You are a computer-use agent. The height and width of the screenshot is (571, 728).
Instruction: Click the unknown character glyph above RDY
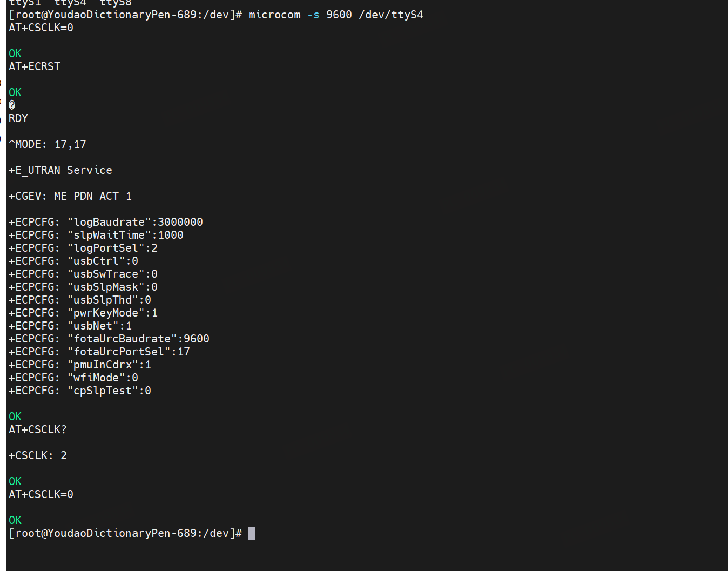(12, 105)
